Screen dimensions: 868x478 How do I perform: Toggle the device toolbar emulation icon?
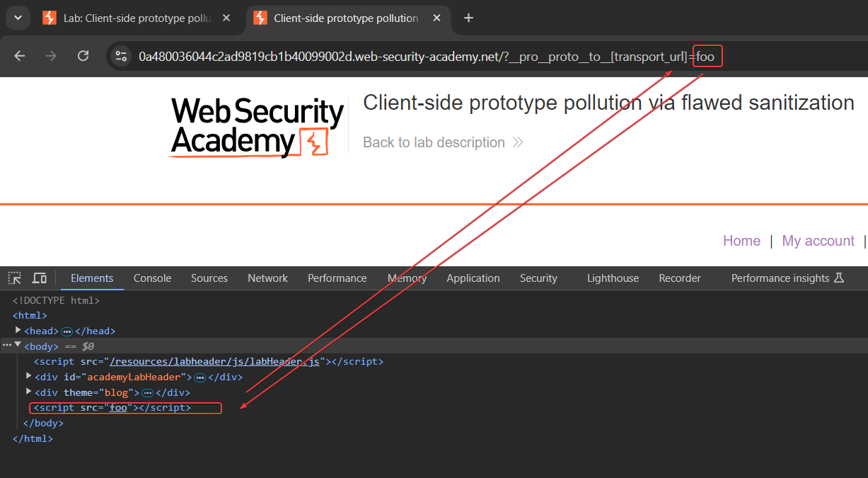[40, 278]
